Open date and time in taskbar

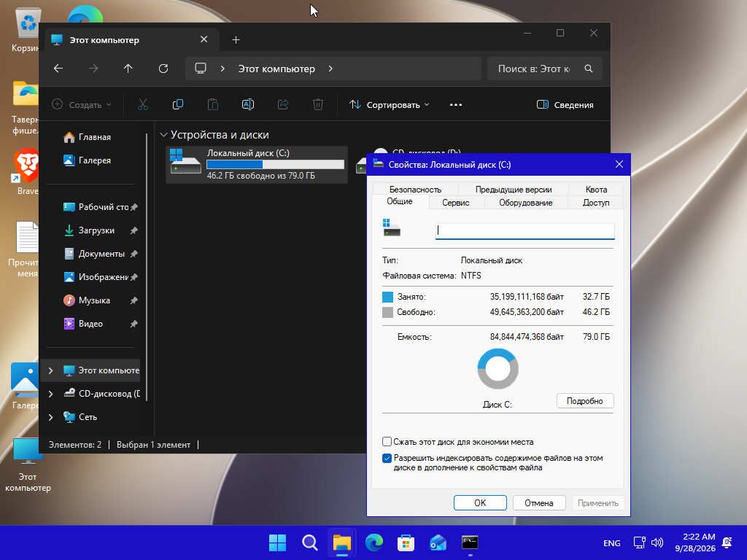(695, 542)
